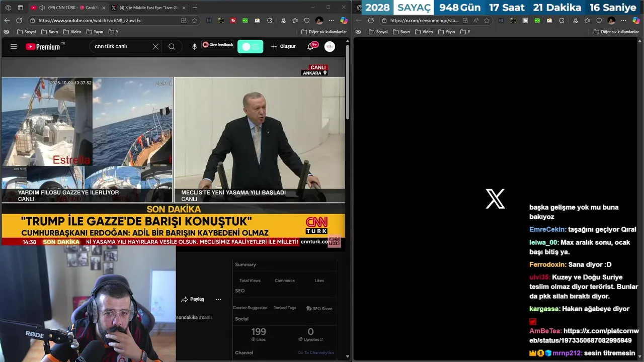Image resolution: width=644 pixels, height=362 pixels.
Task: Open the split screen icon in YouTube address bar
Action: [x=184, y=21]
